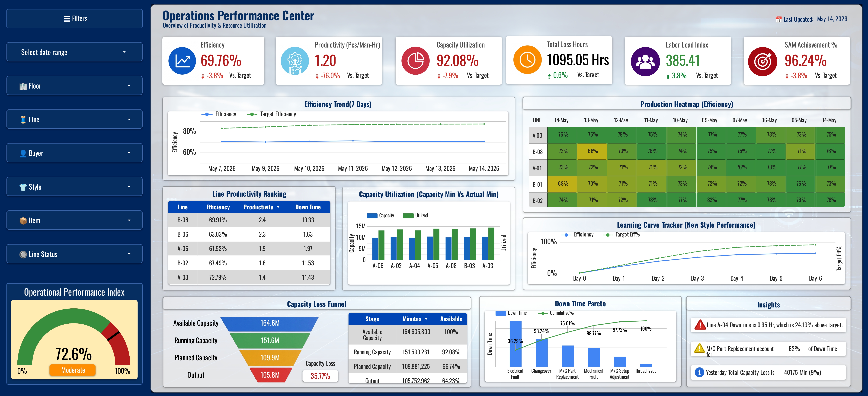Click the Line A-04 Downtime insight message

click(x=768, y=325)
